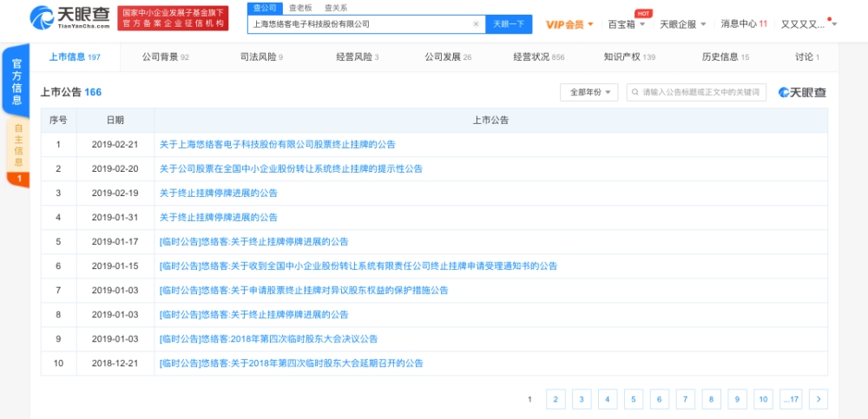The image size is (868, 419).
Task: Jump to last page ...17
Action: pyautogui.click(x=791, y=399)
